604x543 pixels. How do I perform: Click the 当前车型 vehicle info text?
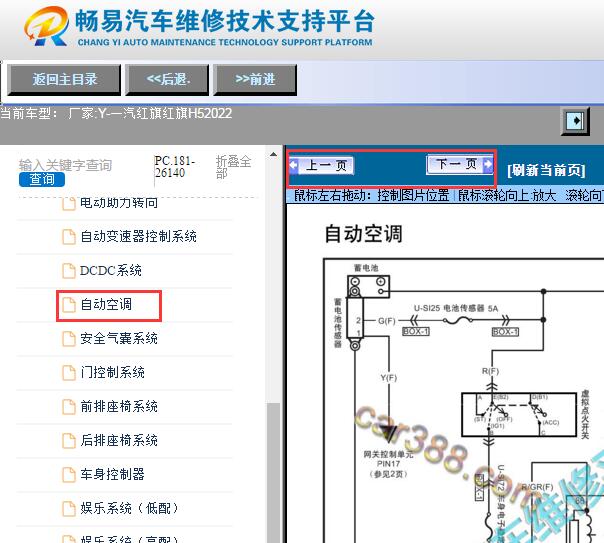116,114
